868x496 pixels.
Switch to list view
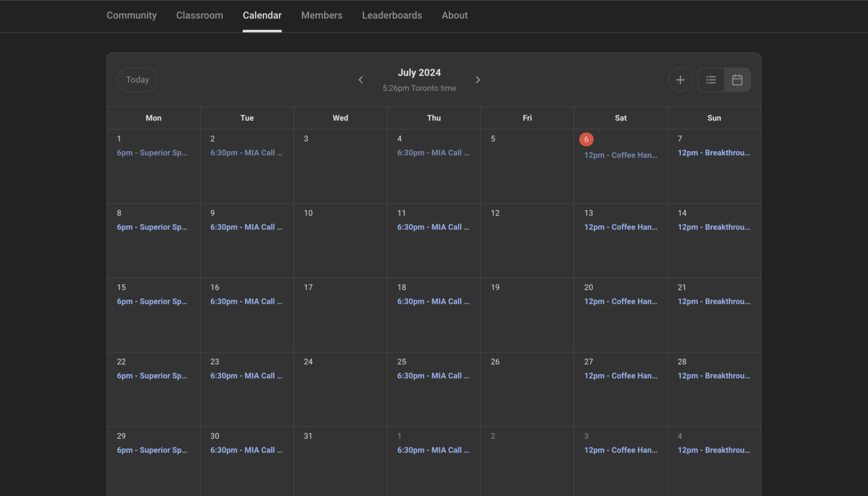point(711,80)
